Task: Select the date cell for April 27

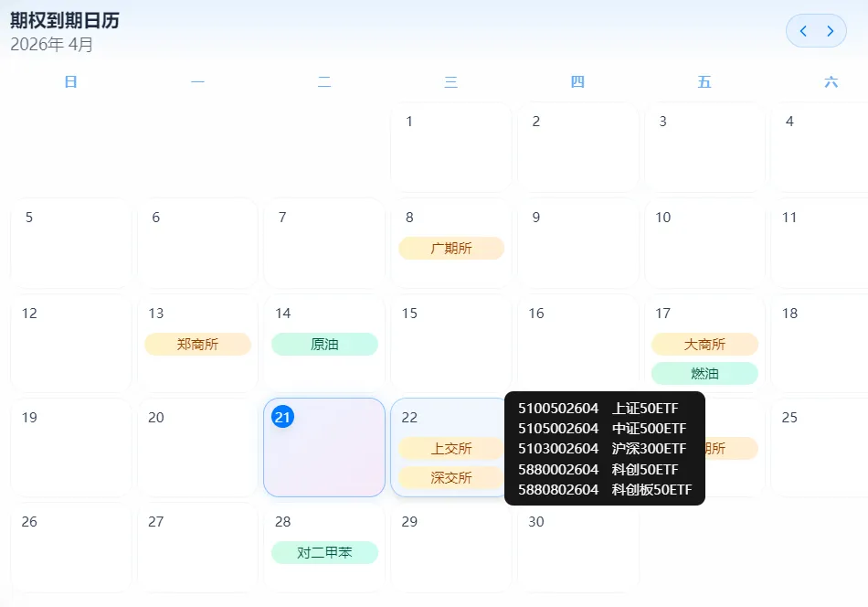Action: (197, 548)
